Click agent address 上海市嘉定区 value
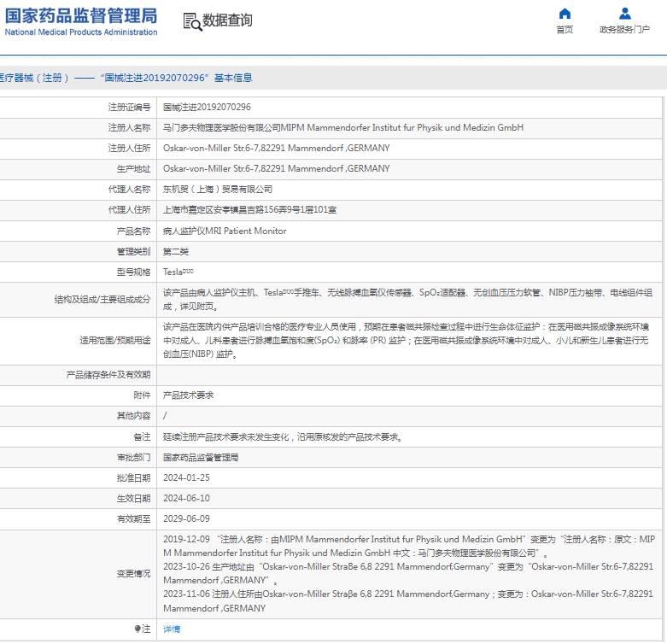Viewport: 667px width, 644px height. click(x=249, y=210)
